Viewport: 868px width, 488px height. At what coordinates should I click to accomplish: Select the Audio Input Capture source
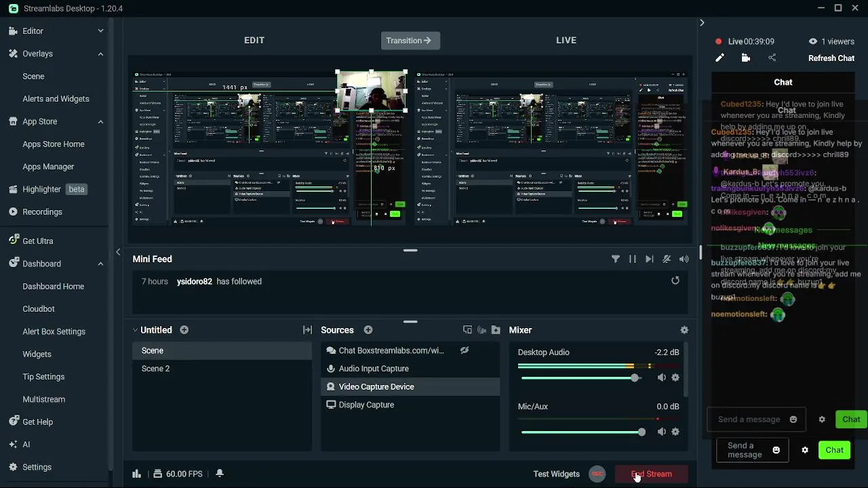coord(410,369)
